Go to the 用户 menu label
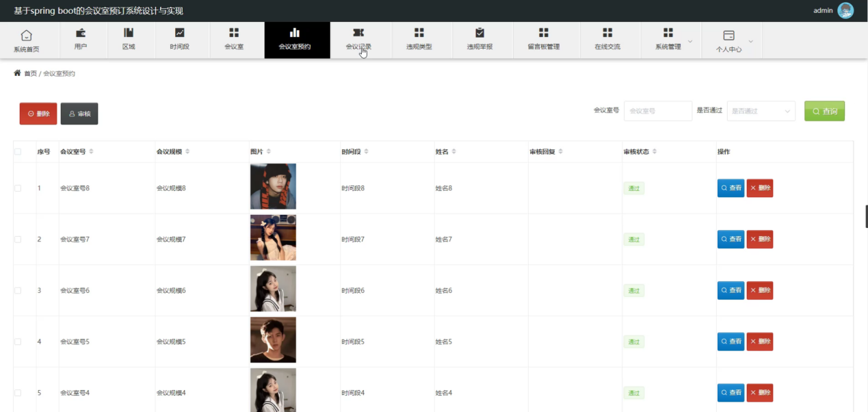 pyautogui.click(x=81, y=47)
